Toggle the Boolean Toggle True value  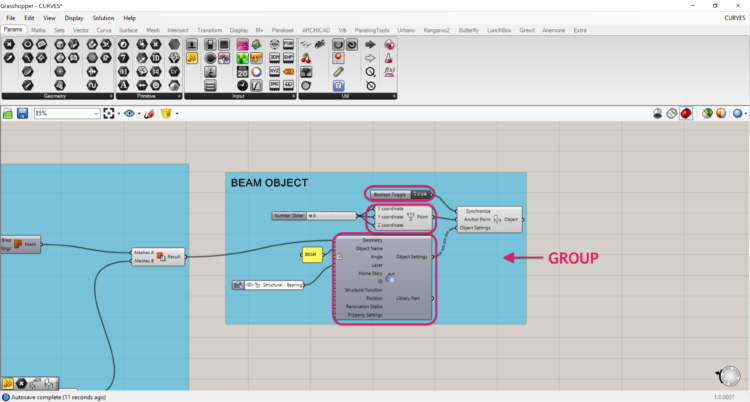[421, 193]
